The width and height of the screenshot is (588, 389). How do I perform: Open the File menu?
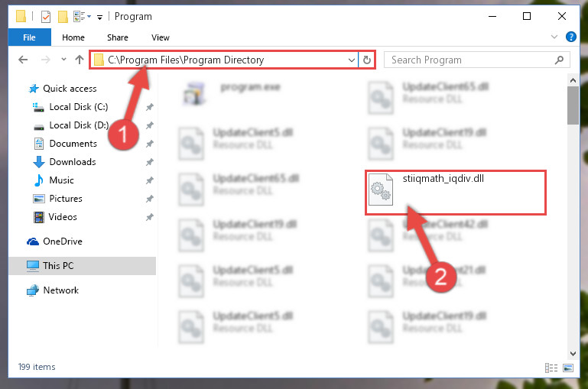(x=29, y=37)
